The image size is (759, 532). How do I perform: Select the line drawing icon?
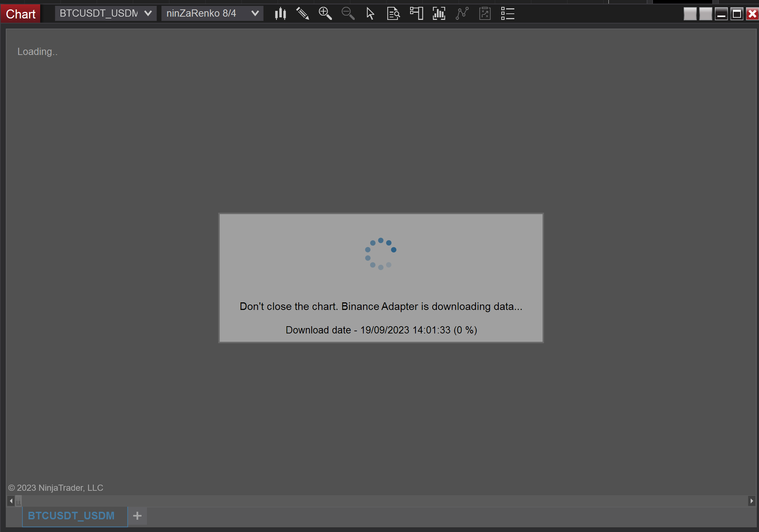pos(462,13)
